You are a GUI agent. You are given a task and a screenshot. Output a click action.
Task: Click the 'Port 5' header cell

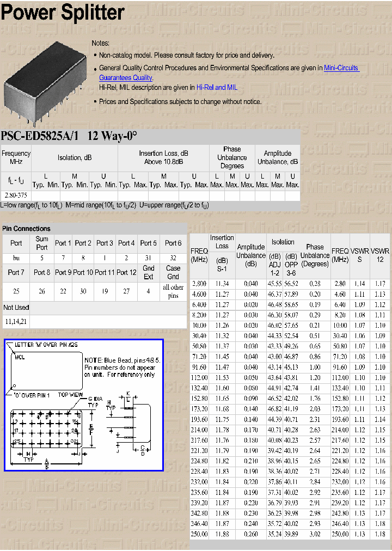tap(148, 243)
